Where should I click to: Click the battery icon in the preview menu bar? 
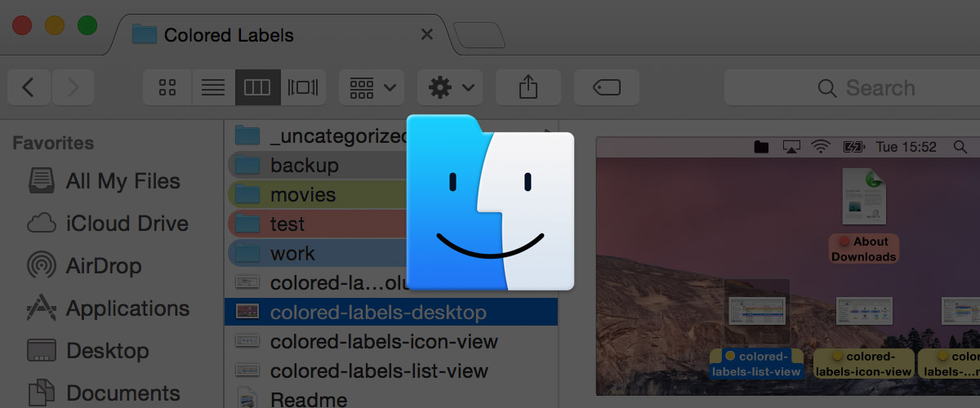[x=853, y=147]
